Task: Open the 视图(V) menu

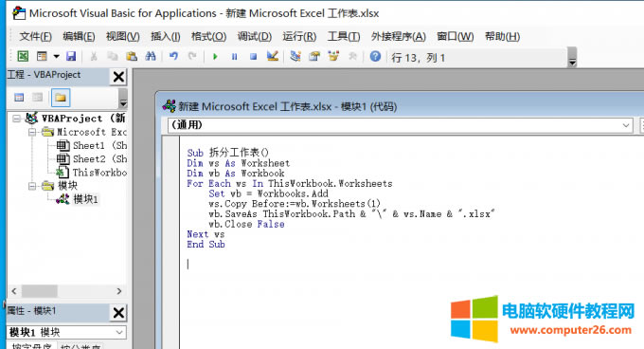Action: (x=123, y=37)
